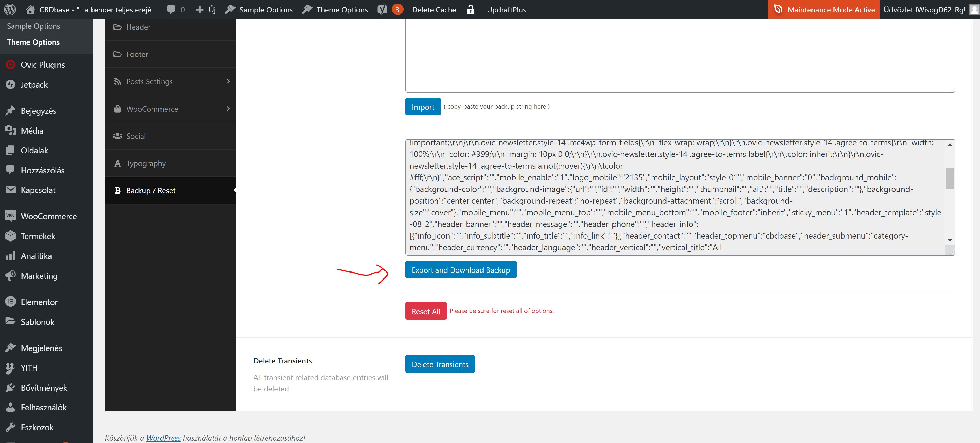Screen dimensions: 980x443
Task: Click the Analitika bar chart icon
Action: tap(11, 256)
